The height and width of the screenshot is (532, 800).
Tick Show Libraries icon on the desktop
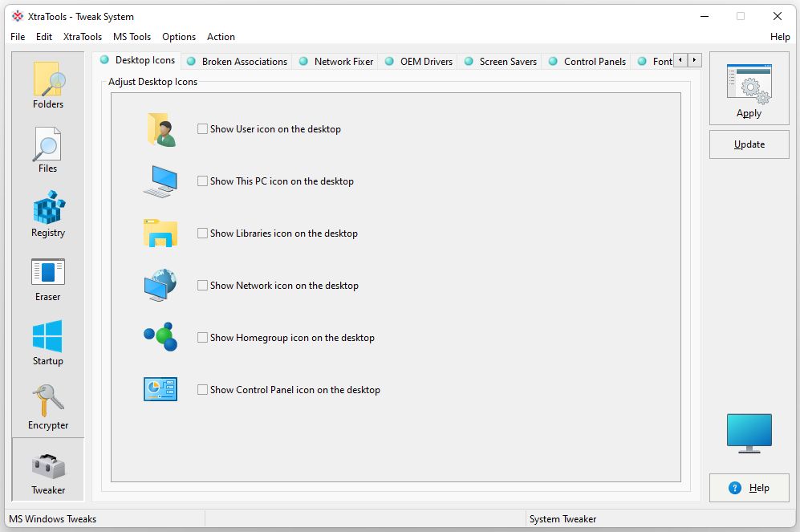tap(202, 233)
